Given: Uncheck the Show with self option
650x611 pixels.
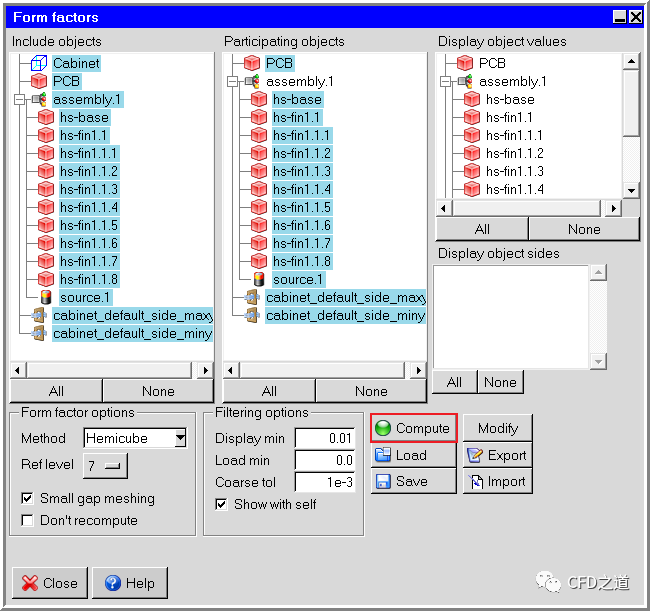Looking at the screenshot, I should [221, 504].
